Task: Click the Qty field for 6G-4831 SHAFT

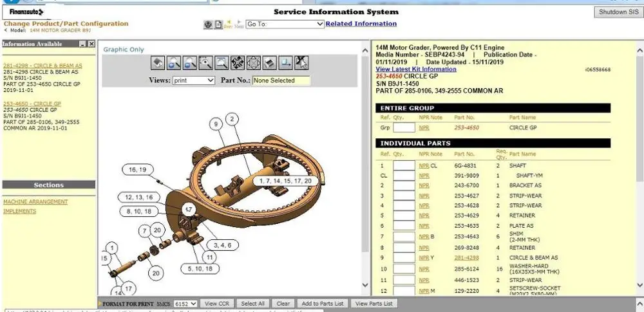Action: point(404,166)
